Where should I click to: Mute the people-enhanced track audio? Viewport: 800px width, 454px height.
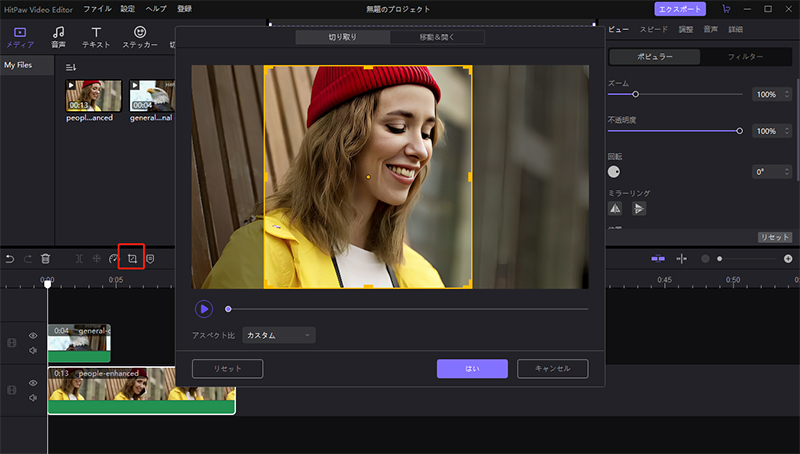pos(33,398)
